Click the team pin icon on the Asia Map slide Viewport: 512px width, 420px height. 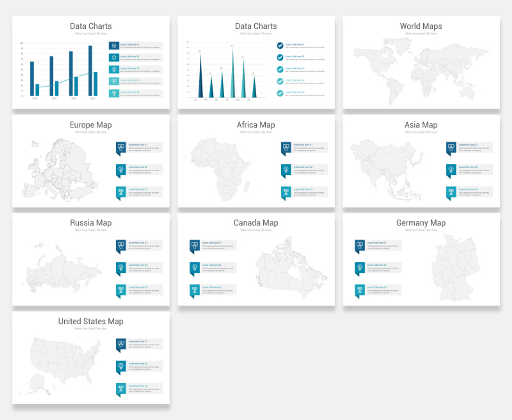click(x=451, y=148)
